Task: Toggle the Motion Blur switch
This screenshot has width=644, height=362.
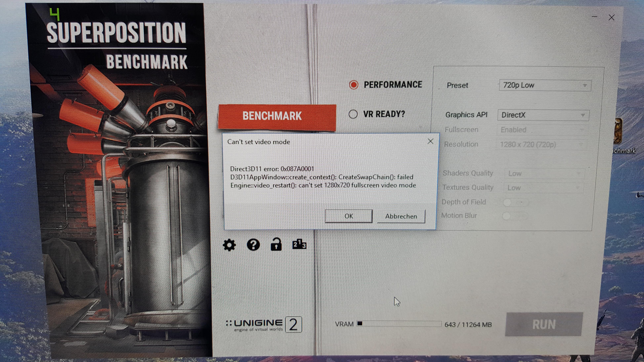Action: [515, 216]
